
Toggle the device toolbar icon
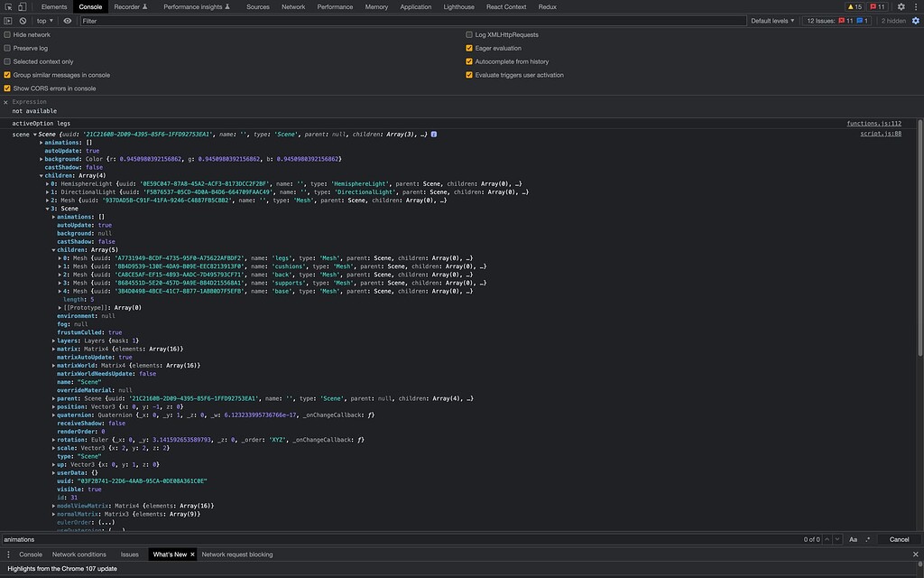pyautogui.click(x=22, y=6)
